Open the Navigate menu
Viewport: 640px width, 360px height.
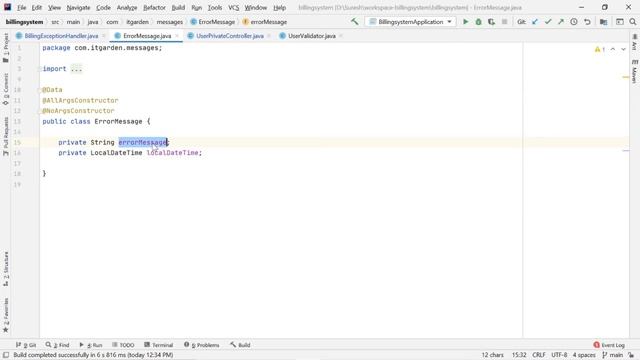[78, 7]
